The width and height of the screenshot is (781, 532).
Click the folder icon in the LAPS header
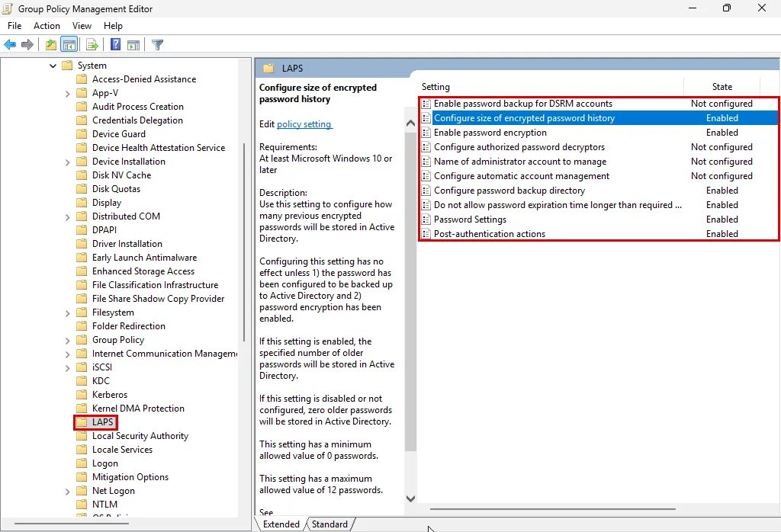pos(268,68)
